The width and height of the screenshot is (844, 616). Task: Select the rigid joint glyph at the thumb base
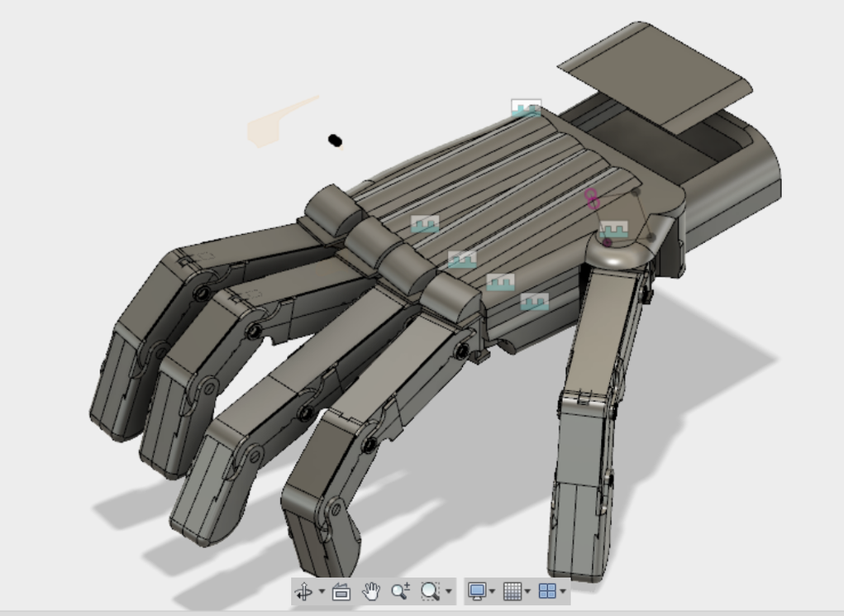click(x=613, y=229)
